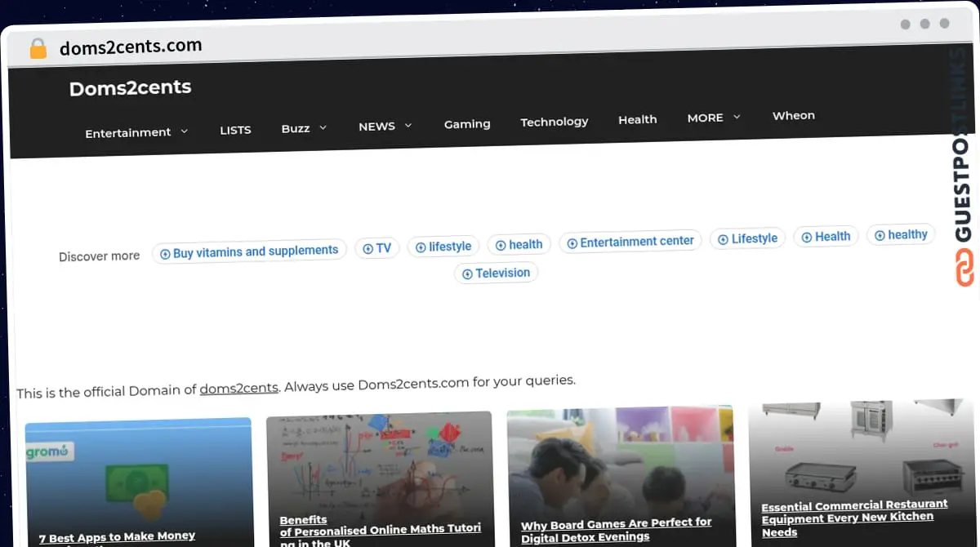The image size is (980, 547).
Task: Open the underlined doms2cents link in the text
Action: 238,388
